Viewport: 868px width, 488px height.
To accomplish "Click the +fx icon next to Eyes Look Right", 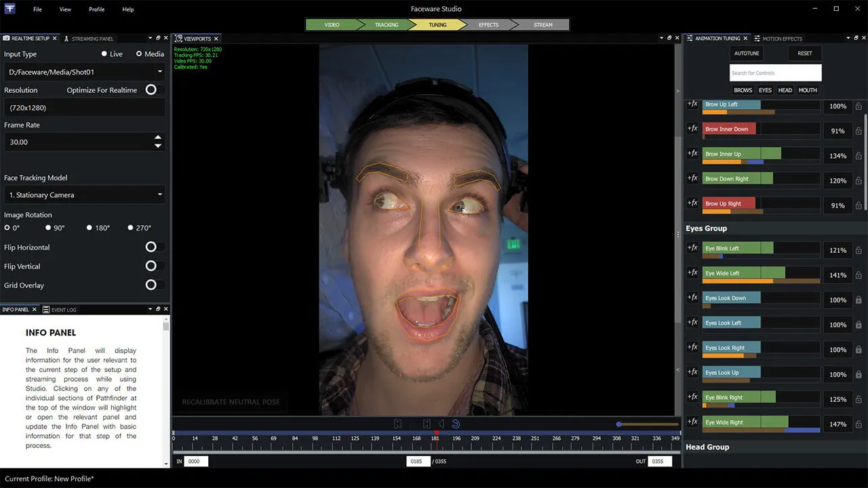I will coord(692,347).
